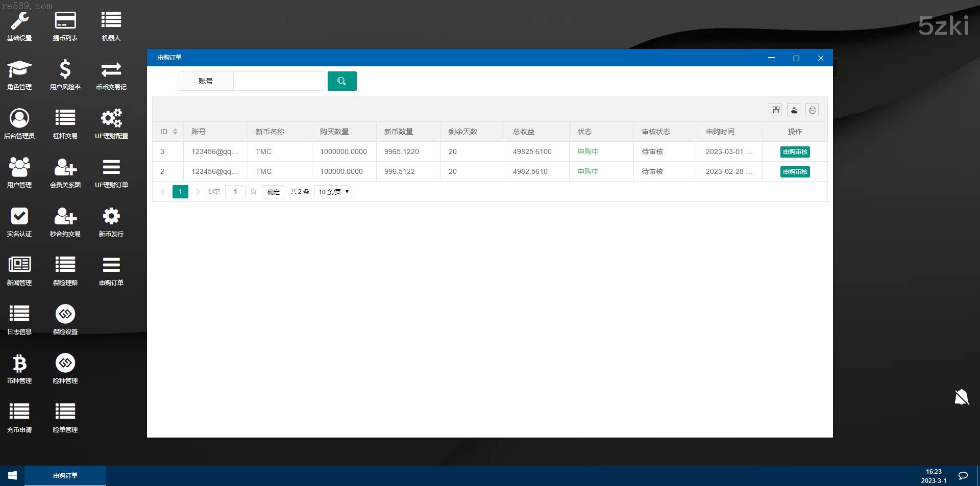This screenshot has height=486, width=980.
Task: Open the Windows start menu button
Action: [x=12, y=476]
